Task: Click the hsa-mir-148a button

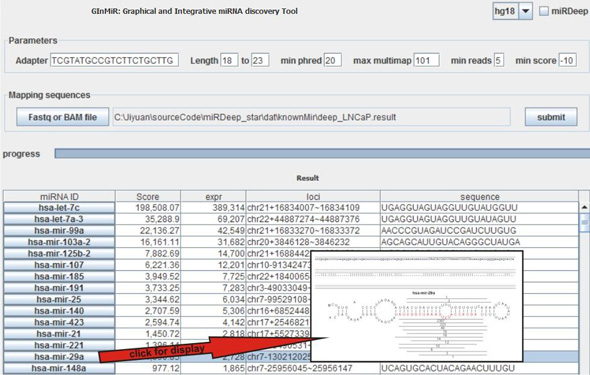Action: (59, 368)
